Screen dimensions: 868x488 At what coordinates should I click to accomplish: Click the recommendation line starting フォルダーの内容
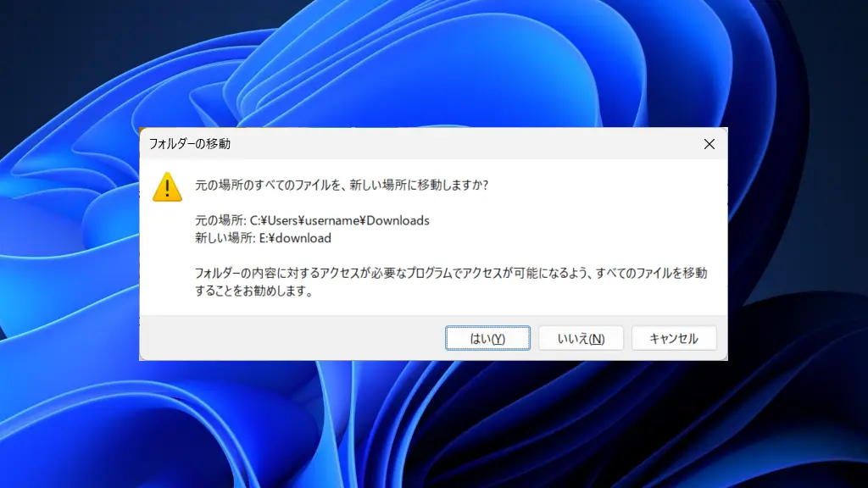pyautogui.click(x=450, y=274)
